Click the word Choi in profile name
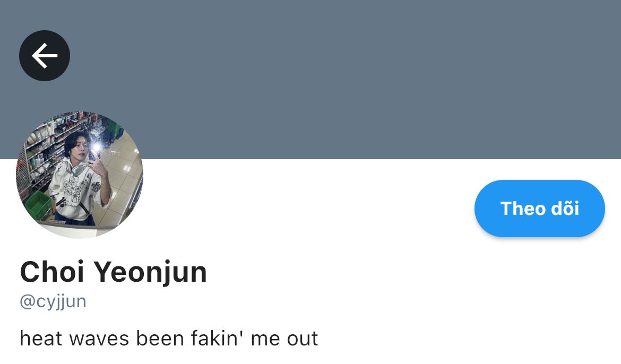This screenshot has height=364, width=621. tap(52, 271)
